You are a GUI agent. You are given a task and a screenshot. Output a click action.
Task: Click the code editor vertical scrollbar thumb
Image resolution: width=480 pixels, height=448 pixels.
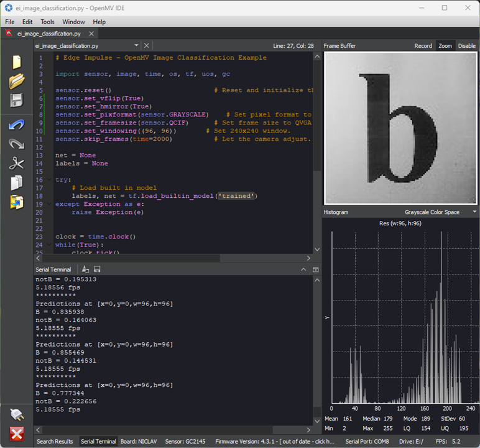(x=317, y=116)
